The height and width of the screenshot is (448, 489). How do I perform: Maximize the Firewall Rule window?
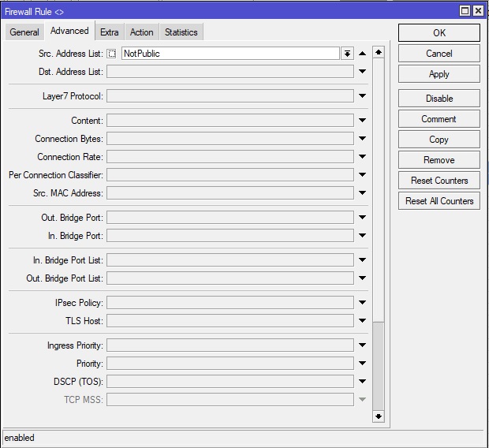point(465,11)
